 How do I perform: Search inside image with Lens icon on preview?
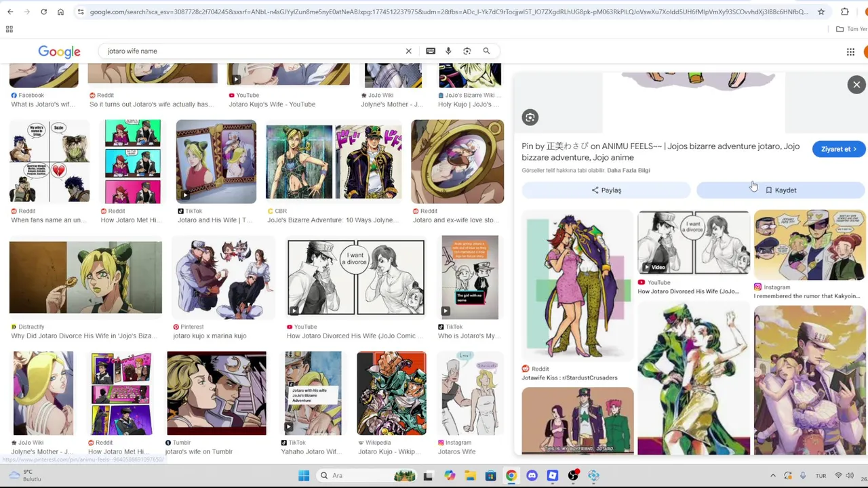530,117
